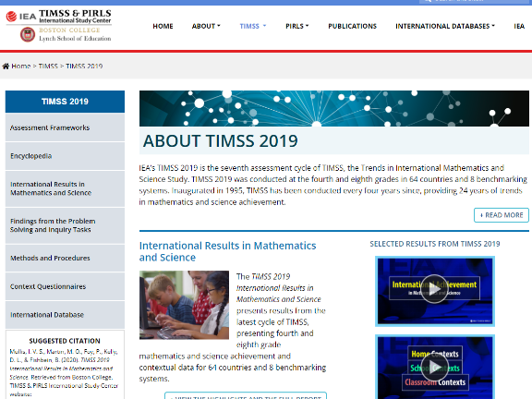Open the PUBLICATIONS menu item

tap(352, 26)
